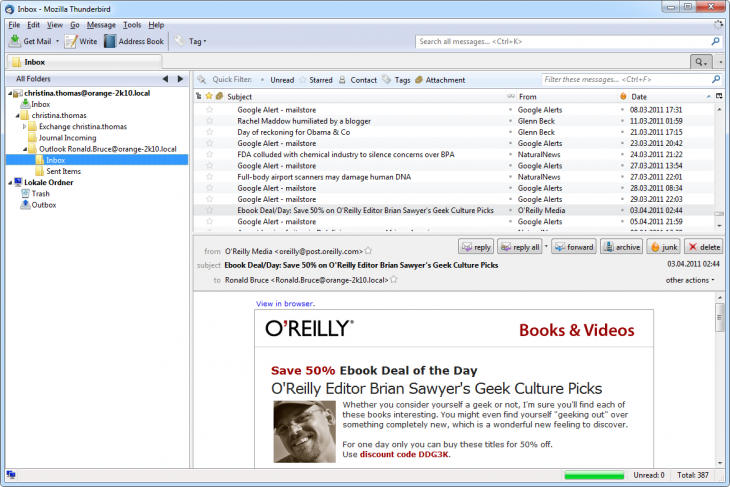Open the Outbox folder

(x=38, y=205)
